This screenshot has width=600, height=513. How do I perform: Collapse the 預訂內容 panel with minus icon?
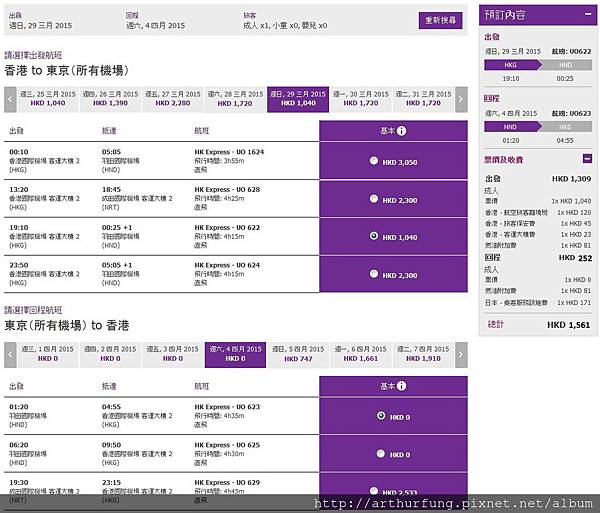pos(588,14)
